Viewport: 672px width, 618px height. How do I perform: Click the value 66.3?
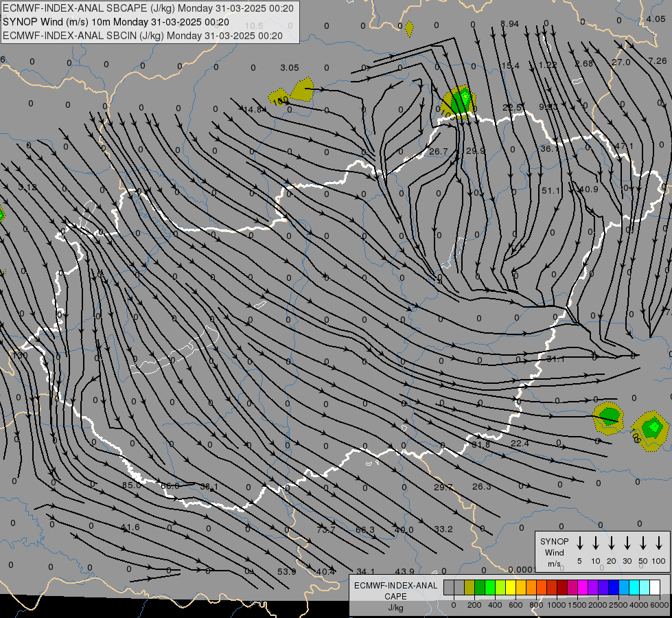(365, 530)
